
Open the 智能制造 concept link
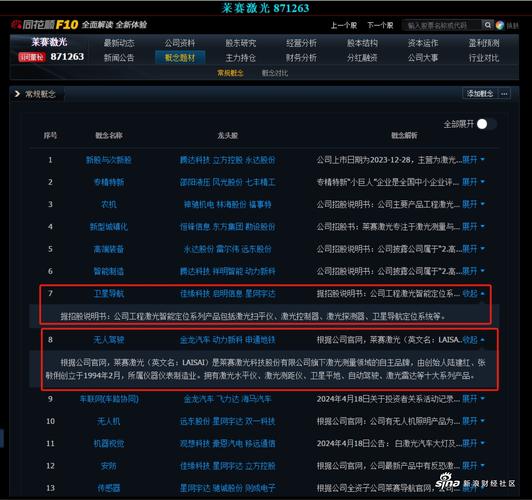click(x=109, y=271)
